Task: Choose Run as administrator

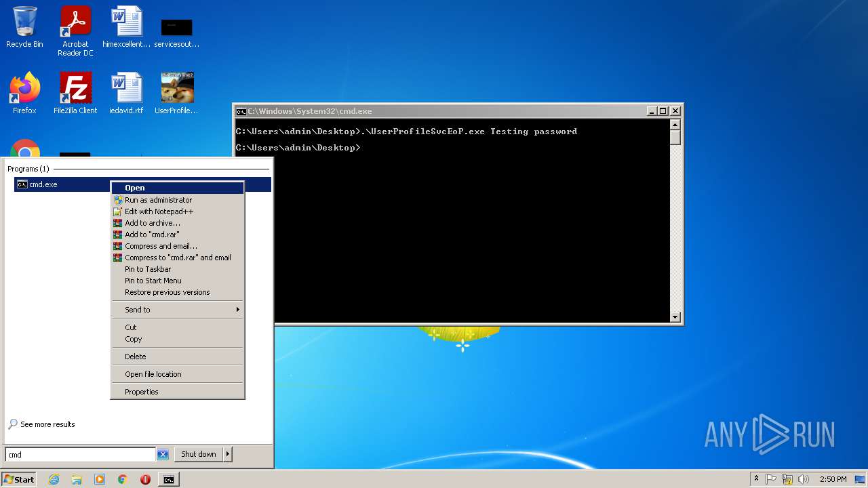Action: pos(178,200)
